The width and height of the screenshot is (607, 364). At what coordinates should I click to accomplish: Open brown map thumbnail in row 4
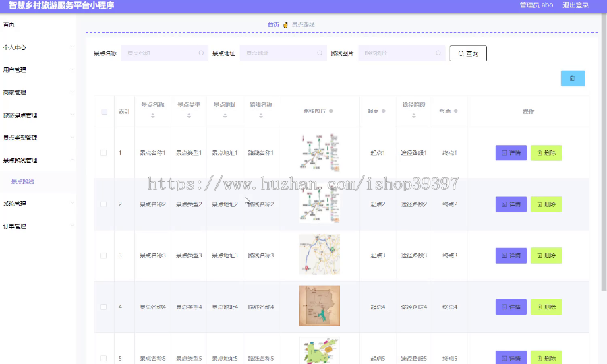pos(320,306)
